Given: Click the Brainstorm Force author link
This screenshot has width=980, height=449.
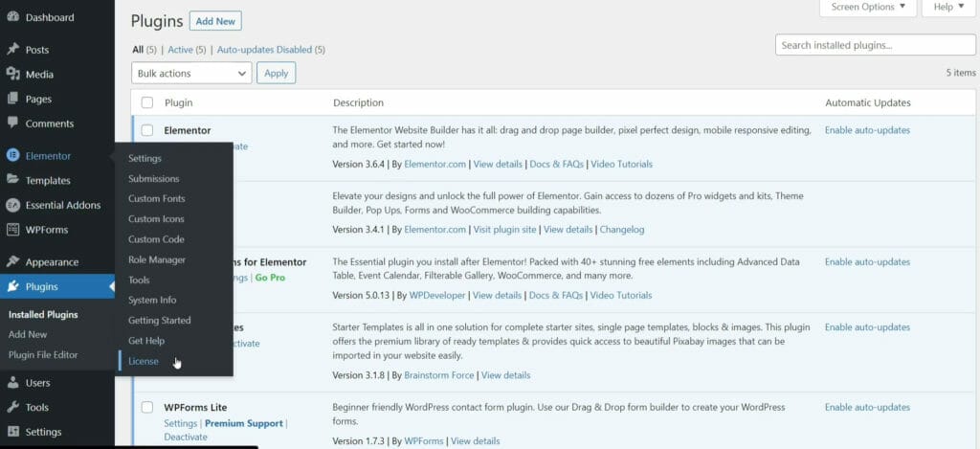Looking at the screenshot, I should tap(438, 375).
